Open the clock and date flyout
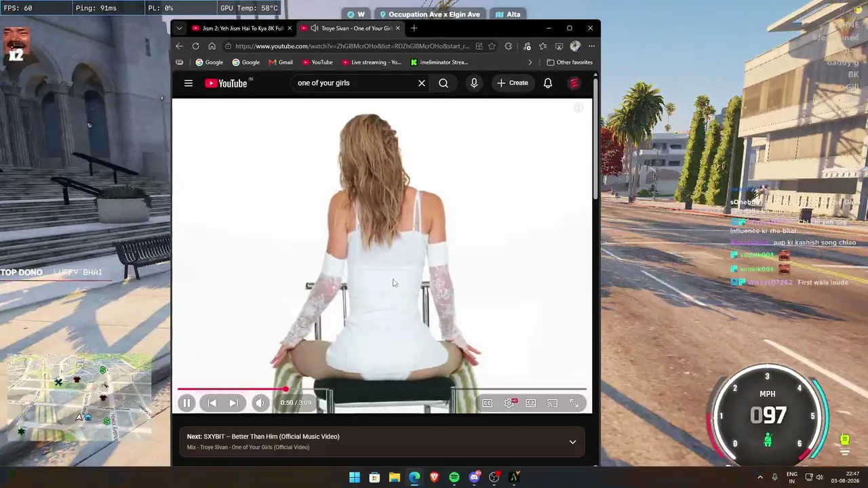 click(x=846, y=477)
